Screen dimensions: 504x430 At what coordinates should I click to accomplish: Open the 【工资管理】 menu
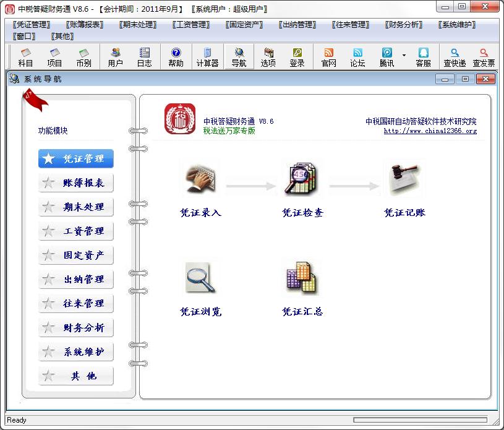pos(191,25)
